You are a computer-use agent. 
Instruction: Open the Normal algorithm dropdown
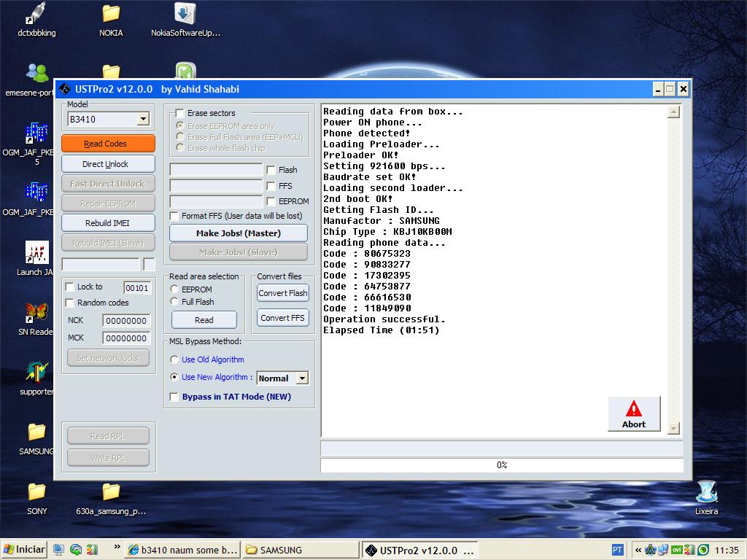302,378
